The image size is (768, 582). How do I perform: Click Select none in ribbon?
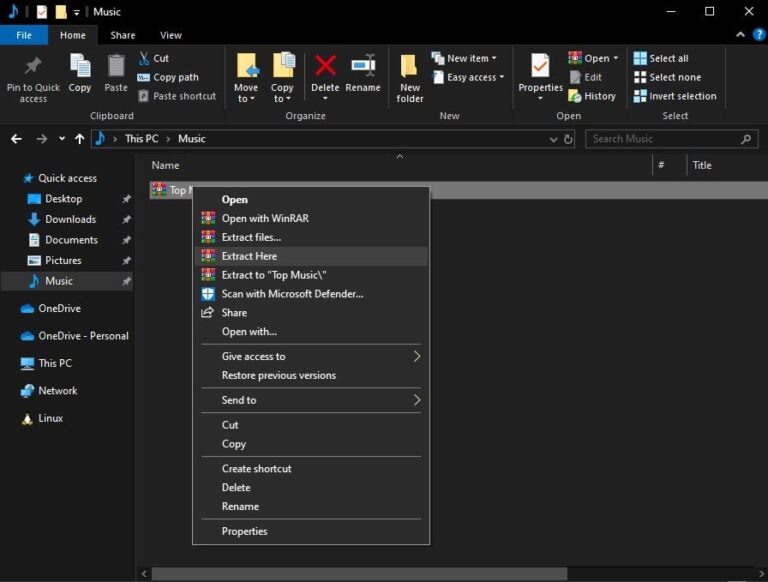pos(667,77)
